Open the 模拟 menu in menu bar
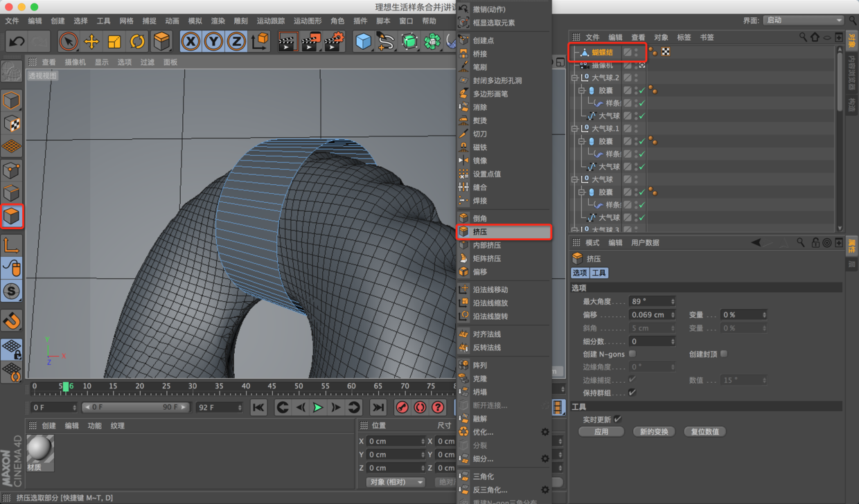 pos(195,21)
